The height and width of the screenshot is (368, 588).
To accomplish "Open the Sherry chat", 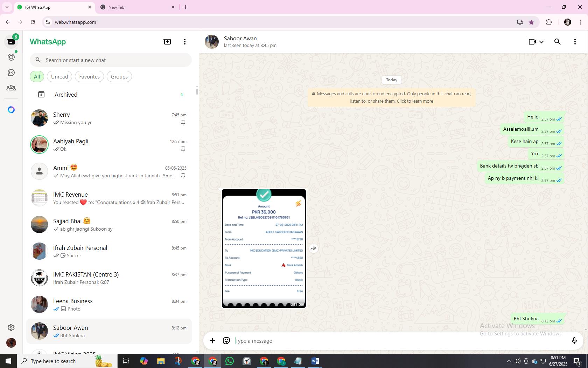I will pos(109,118).
